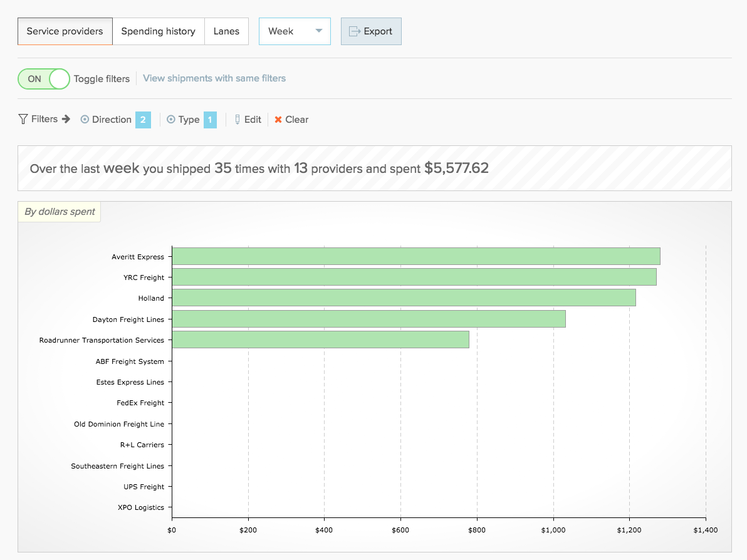
Task: Turn off the ON filters toggle
Action: (x=44, y=79)
